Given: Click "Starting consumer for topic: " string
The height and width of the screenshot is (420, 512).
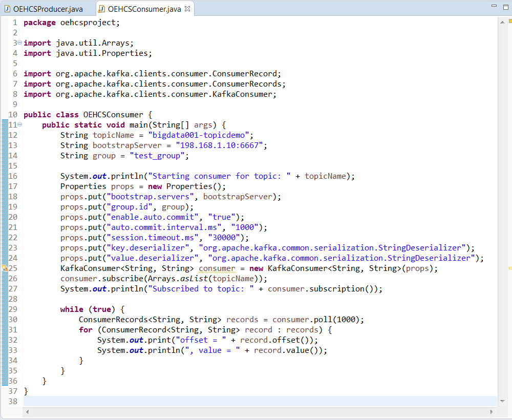Looking at the screenshot, I should point(219,176).
